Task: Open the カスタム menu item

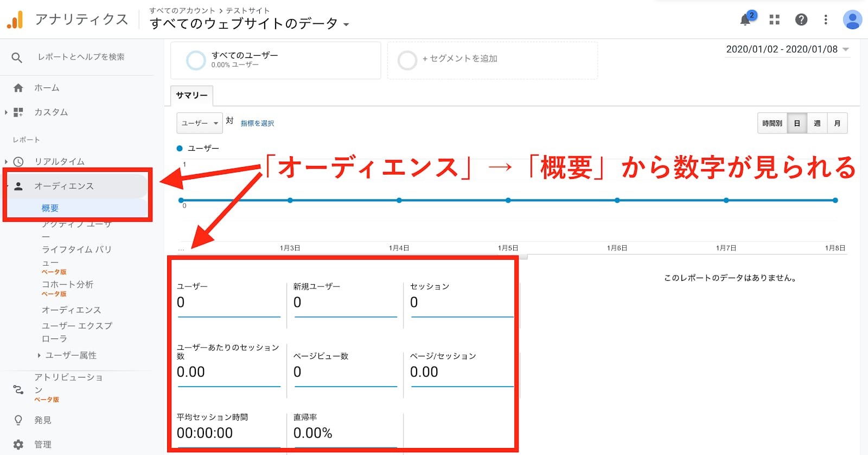Action: coord(51,112)
